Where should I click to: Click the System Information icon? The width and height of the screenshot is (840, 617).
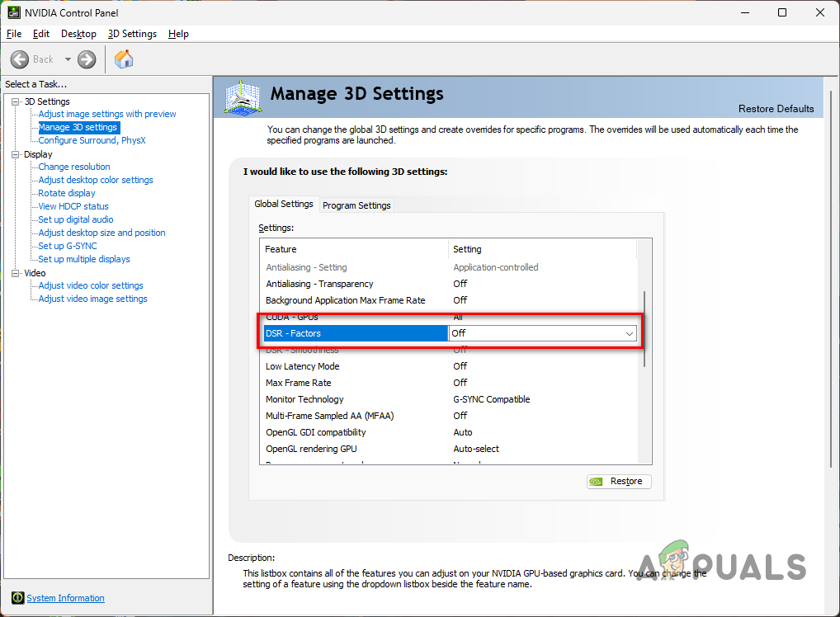point(17,598)
